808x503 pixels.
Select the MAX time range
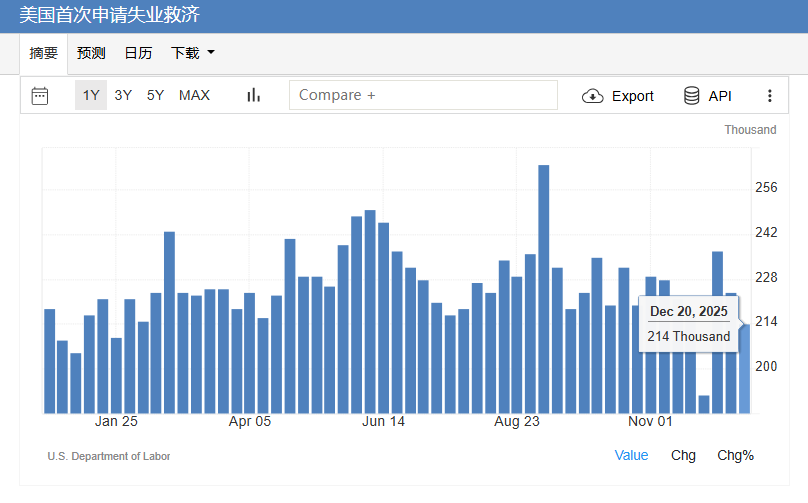click(194, 96)
